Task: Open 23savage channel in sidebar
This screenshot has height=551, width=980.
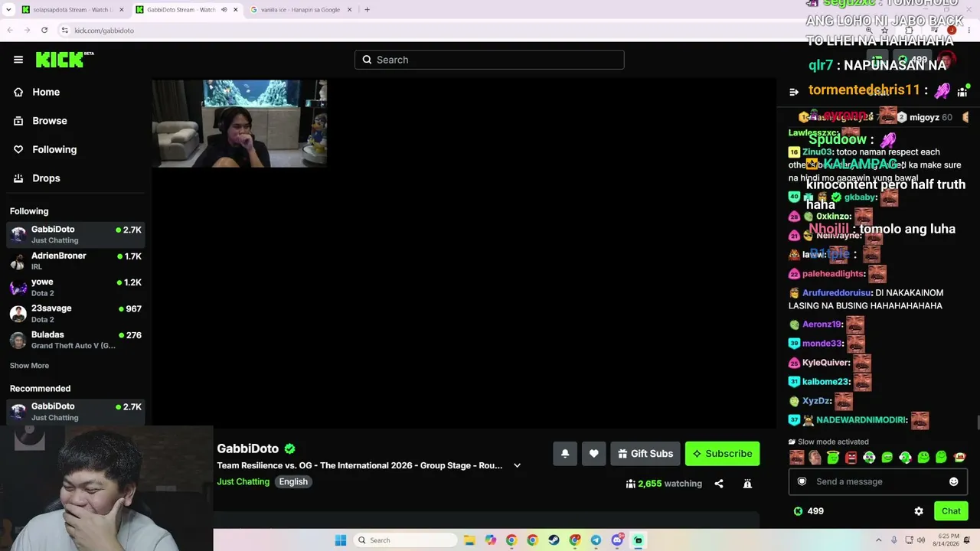Action: pos(75,314)
